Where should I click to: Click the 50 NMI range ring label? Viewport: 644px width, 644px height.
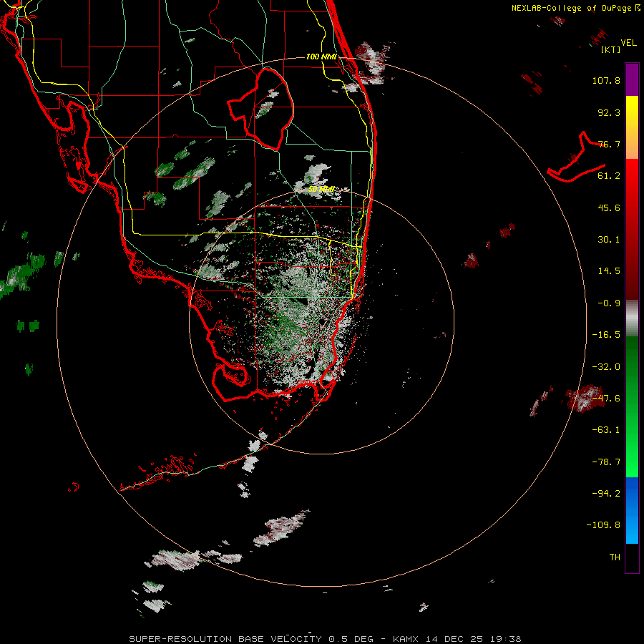(321, 190)
